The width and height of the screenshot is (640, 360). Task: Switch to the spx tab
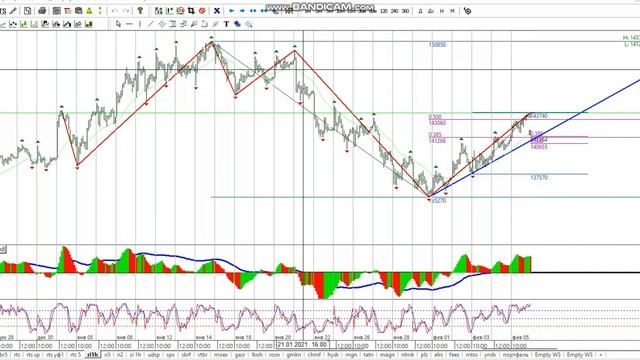170,355
